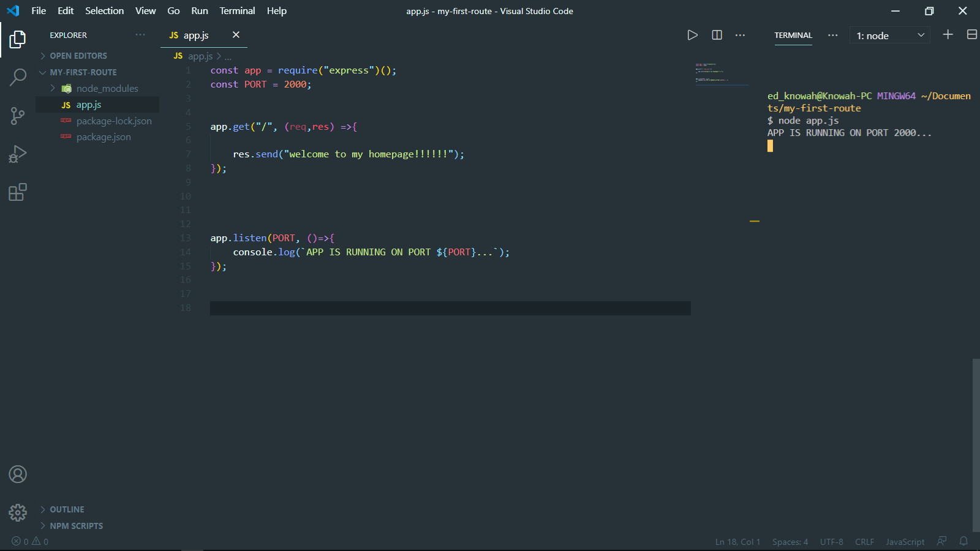Click app.get on line 5
Screen dimensions: 980x551
click(230, 127)
